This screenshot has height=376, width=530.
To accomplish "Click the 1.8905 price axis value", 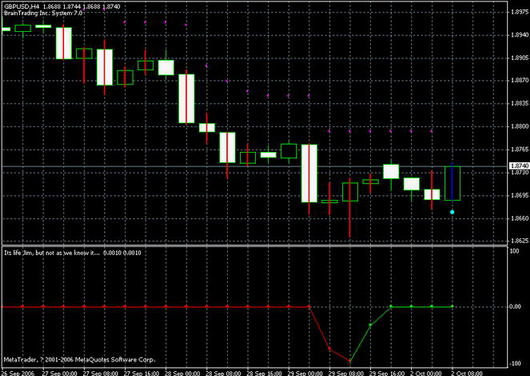I will point(520,58).
